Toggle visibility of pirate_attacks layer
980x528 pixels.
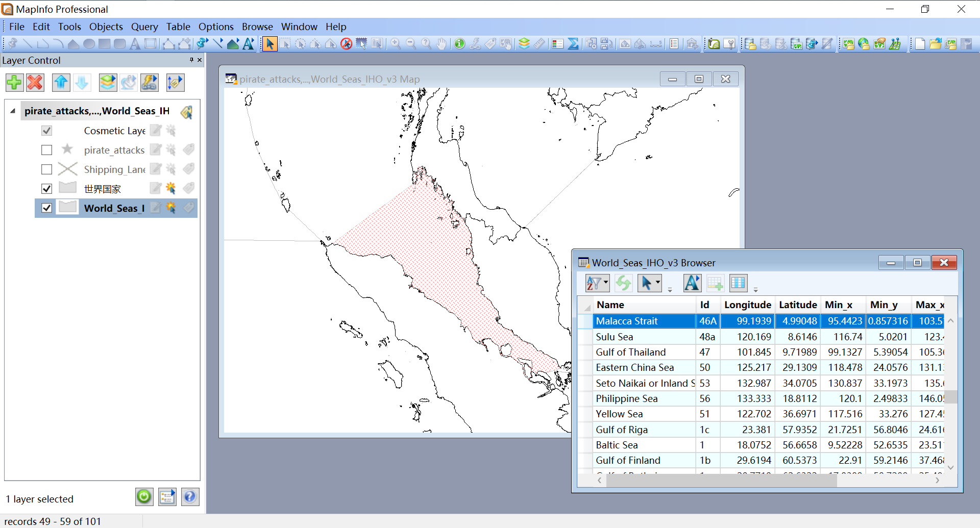click(x=46, y=150)
